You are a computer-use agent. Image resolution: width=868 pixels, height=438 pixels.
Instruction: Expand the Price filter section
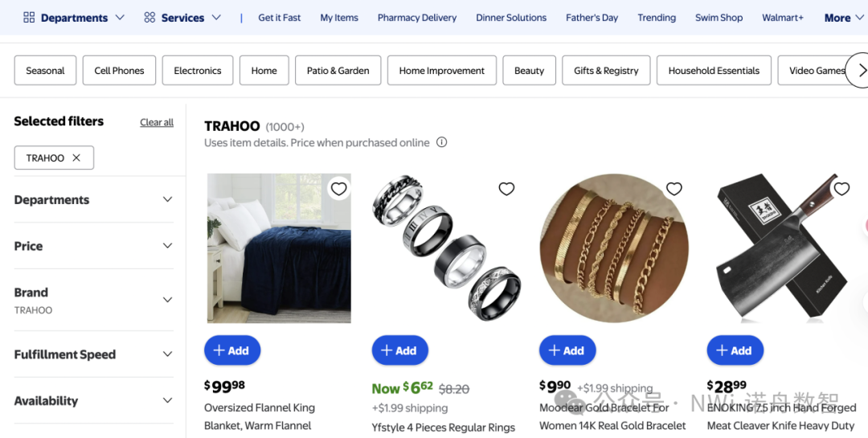93,246
